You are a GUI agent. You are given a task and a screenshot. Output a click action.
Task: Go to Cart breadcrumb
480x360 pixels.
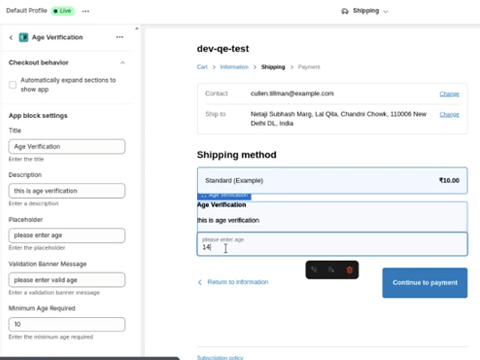tap(202, 67)
